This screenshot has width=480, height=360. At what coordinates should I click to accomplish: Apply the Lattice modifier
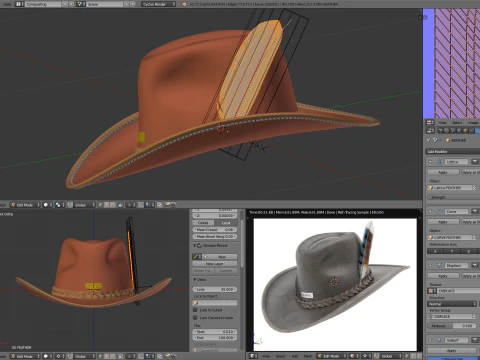[443, 172]
